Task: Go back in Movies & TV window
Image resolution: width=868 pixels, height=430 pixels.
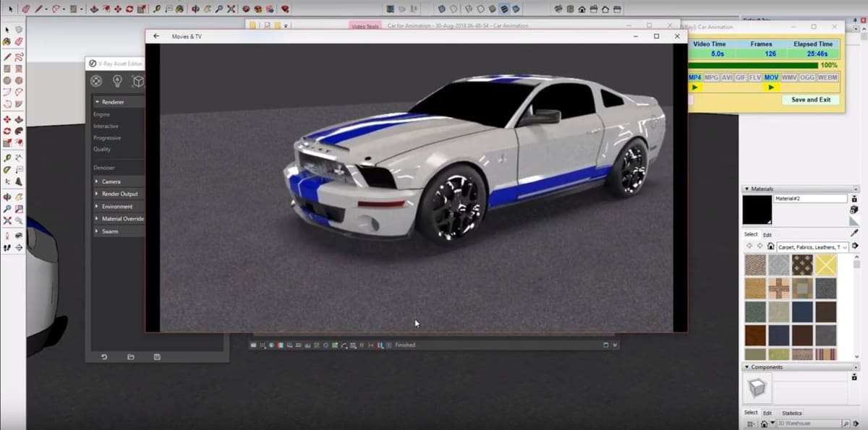Action: 156,36
